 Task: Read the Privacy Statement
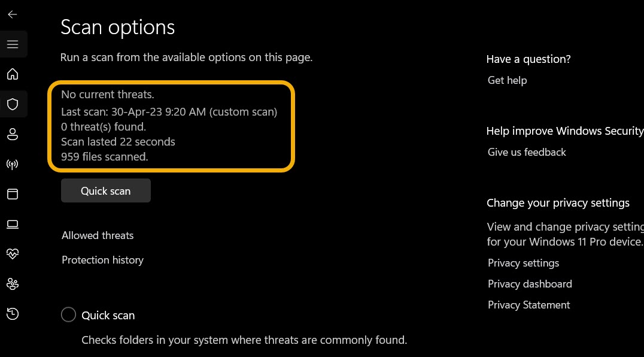[528, 304]
